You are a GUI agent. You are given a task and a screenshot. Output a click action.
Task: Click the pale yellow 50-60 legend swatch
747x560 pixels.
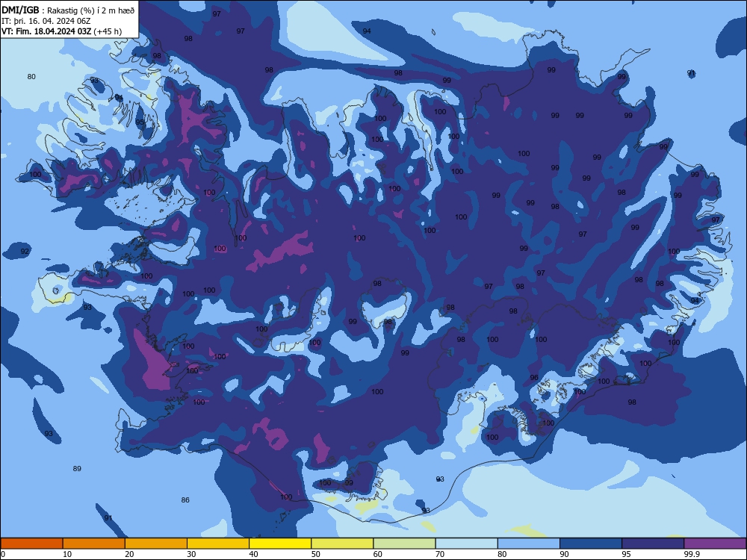tap(343, 544)
